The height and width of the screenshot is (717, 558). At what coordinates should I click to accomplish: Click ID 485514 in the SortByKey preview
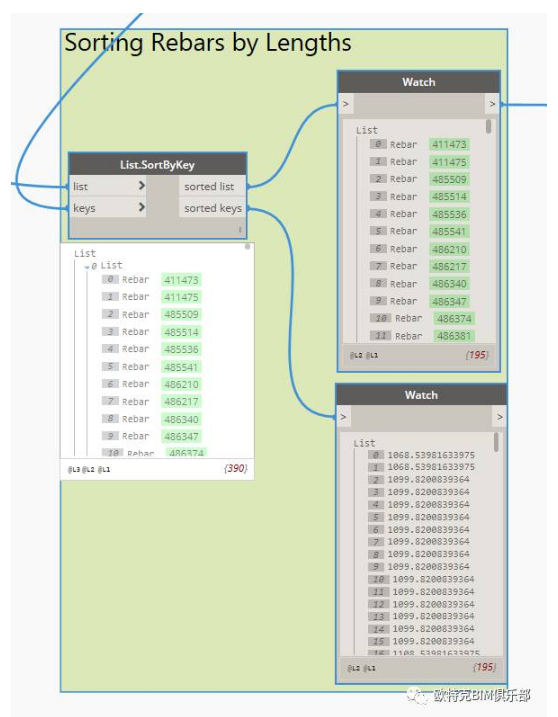181,332
